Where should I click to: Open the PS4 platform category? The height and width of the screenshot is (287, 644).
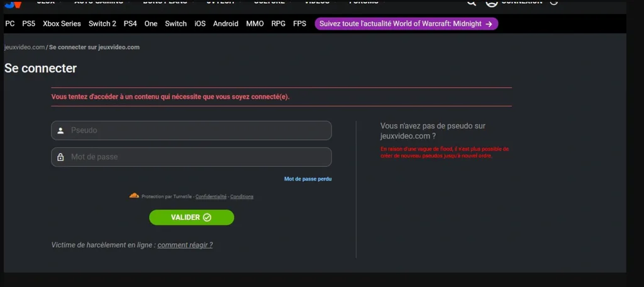tap(130, 24)
